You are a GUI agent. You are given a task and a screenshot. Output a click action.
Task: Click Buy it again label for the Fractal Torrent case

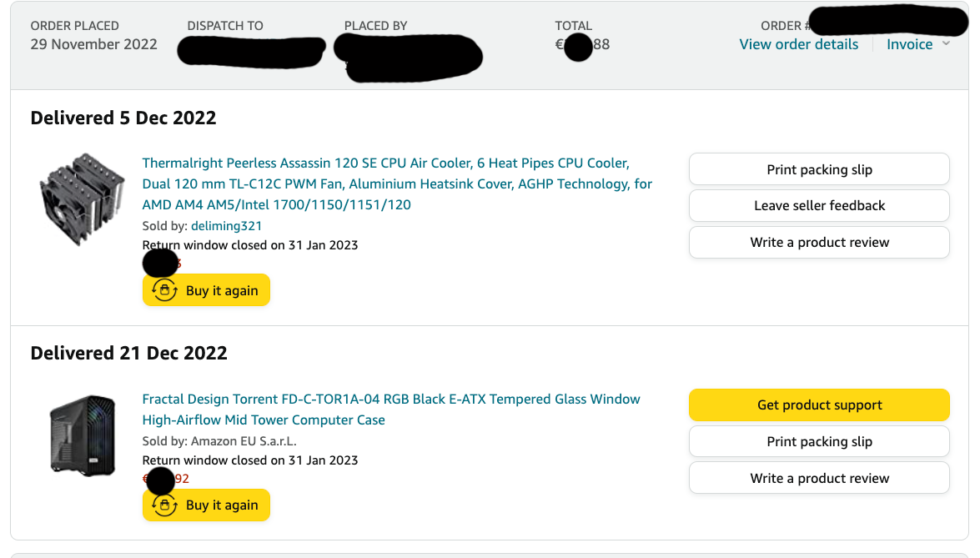tap(222, 505)
